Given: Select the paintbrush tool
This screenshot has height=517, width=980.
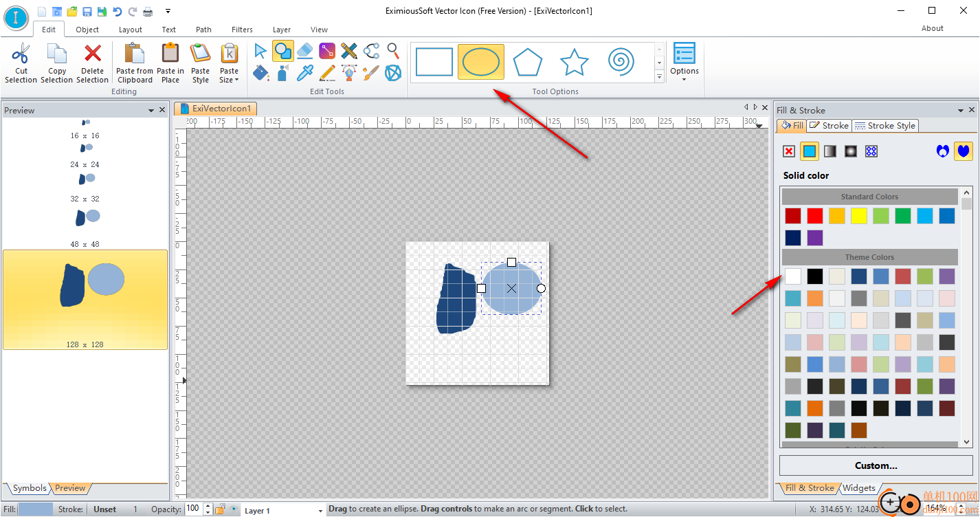Looking at the screenshot, I should pyautogui.click(x=371, y=72).
